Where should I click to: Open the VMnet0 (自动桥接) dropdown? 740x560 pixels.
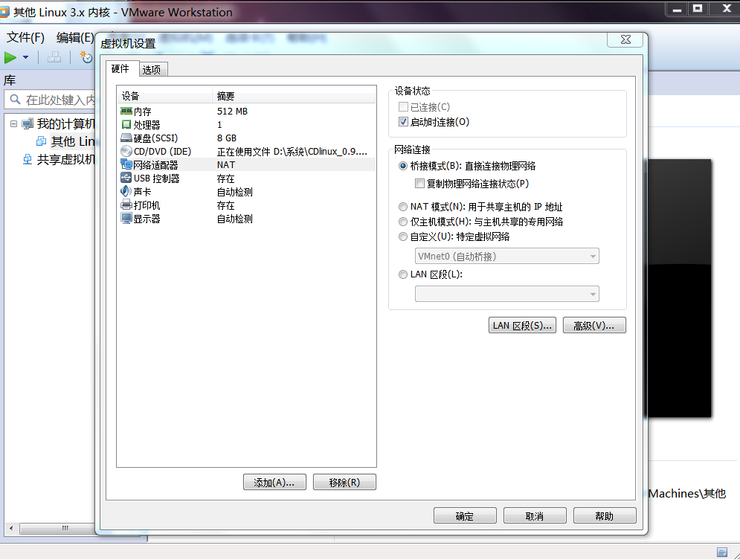(507, 256)
